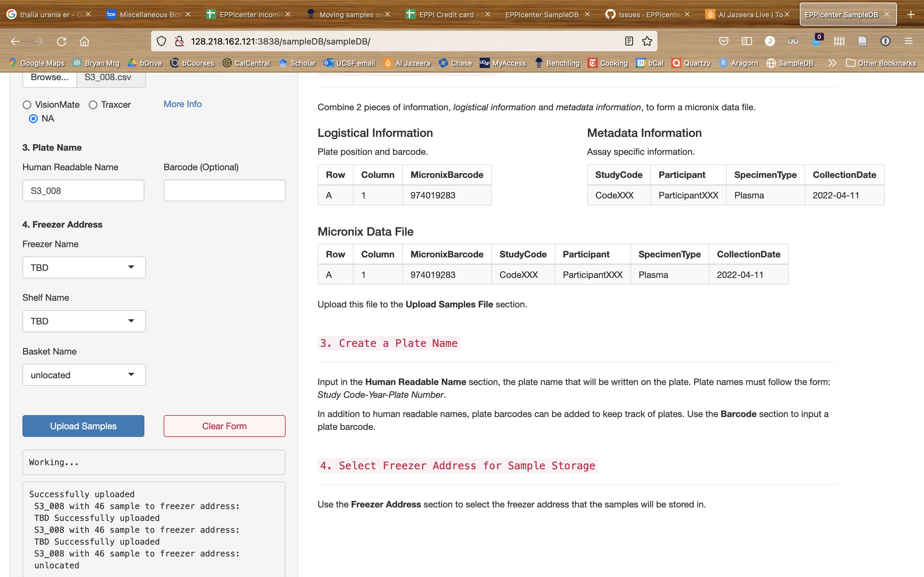Select the VisionMate radio button

pyautogui.click(x=27, y=105)
